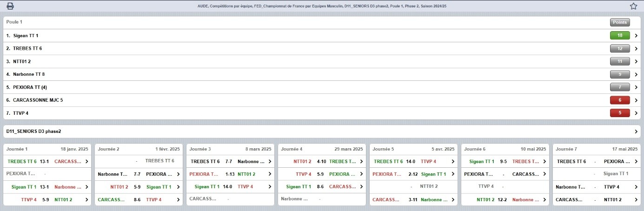Expand the CARCASSONNE MJC 5 ranking row chevron

tap(636, 100)
